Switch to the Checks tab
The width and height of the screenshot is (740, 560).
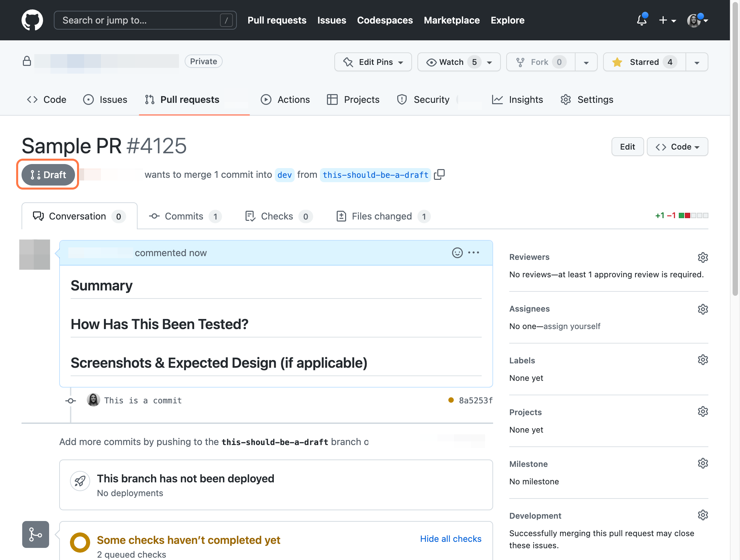(x=279, y=216)
